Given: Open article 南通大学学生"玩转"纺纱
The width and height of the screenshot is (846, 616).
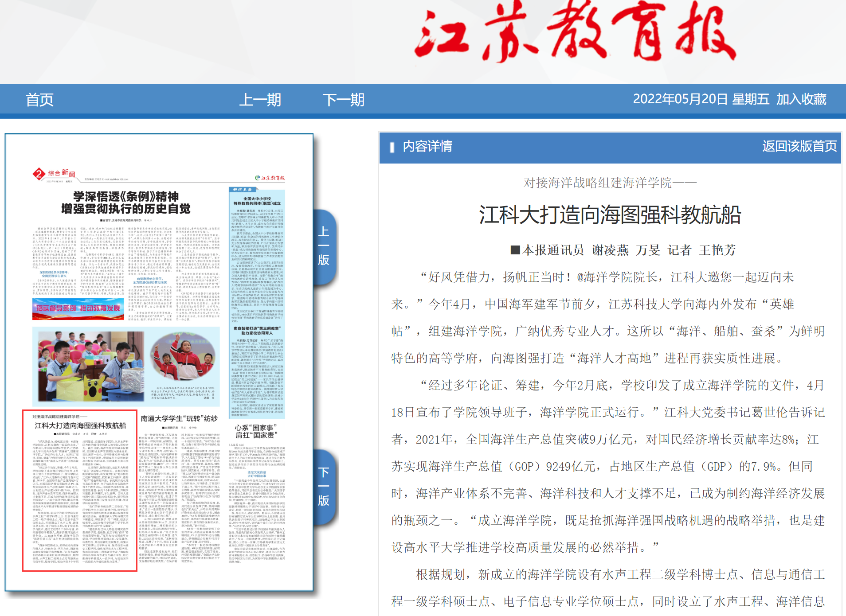Looking at the screenshot, I should click(179, 418).
